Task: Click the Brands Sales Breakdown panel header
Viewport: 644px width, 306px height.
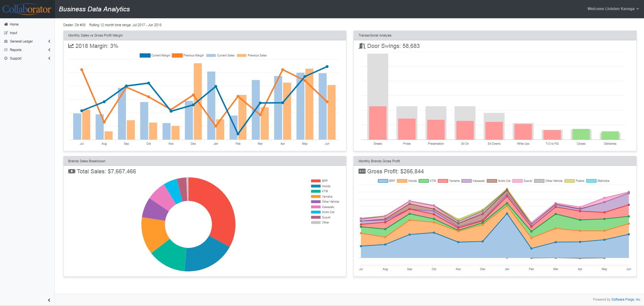Action: [205, 161]
